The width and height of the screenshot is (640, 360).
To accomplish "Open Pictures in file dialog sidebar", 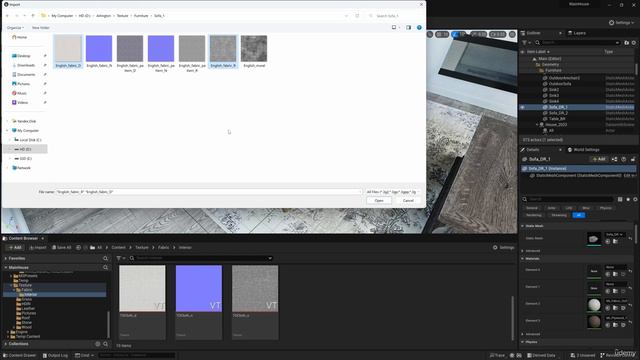I will click(x=21, y=84).
